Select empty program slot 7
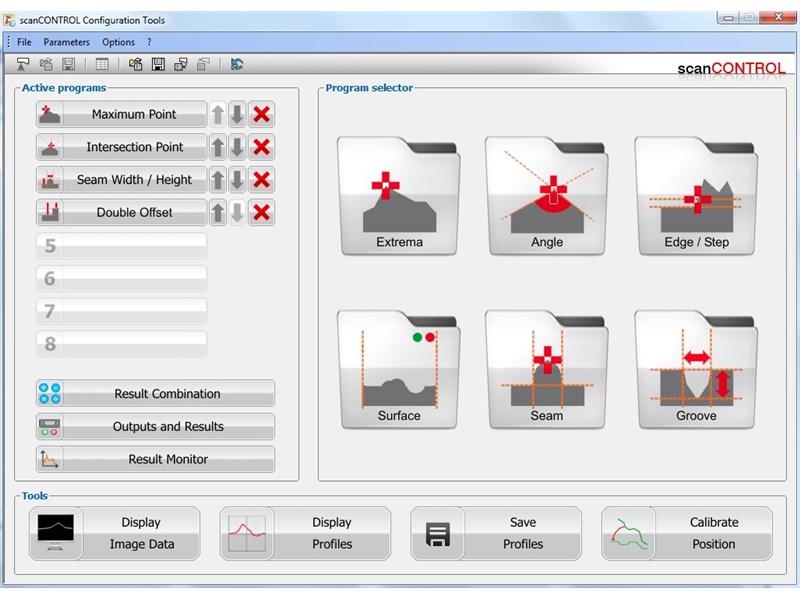800x600 pixels. point(121,311)
